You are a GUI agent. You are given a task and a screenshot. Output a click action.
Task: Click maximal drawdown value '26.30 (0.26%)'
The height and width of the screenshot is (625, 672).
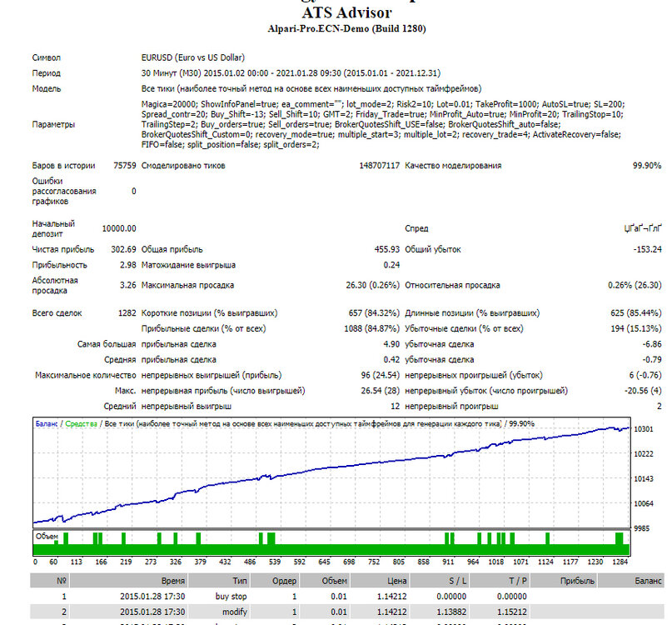tap(373, 285)
